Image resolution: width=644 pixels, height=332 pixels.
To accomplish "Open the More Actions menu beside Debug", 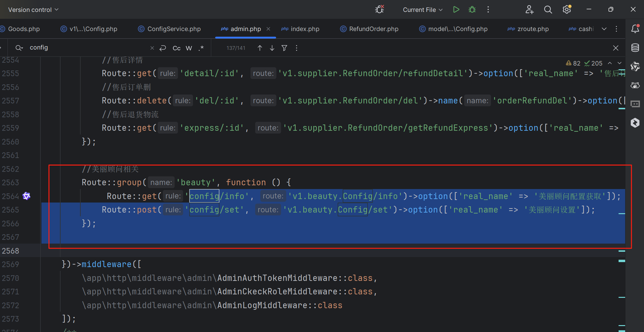I will [488, 9].
